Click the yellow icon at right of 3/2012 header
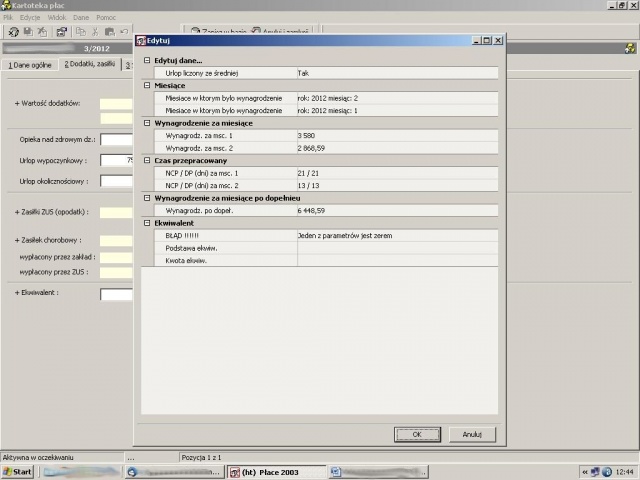This screenshot has height=480, width=640. (630, 48)
